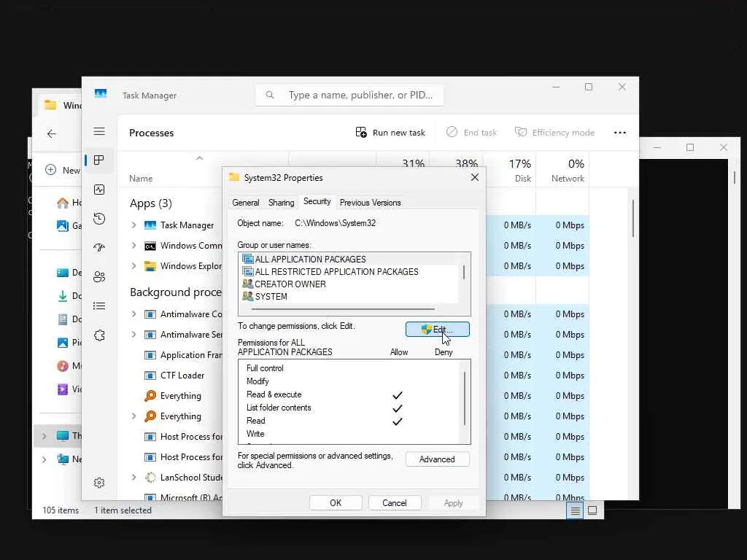
Task: Select SYSTEM in group list
Action: (x=349, y=296)
